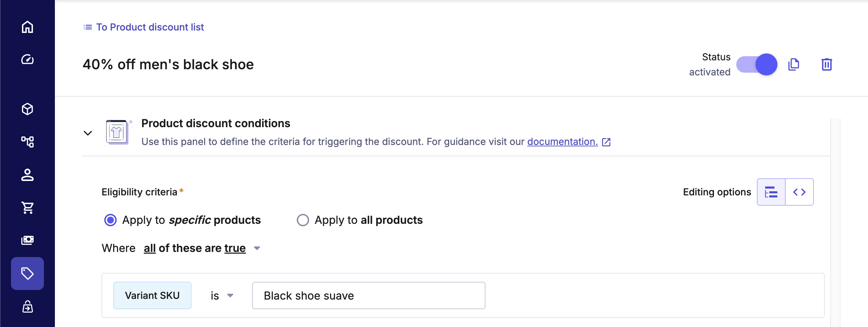The height and width of the screenshot is (327, 868).
Task: Select Apply to specific products
Action: [x=110, y=220]
